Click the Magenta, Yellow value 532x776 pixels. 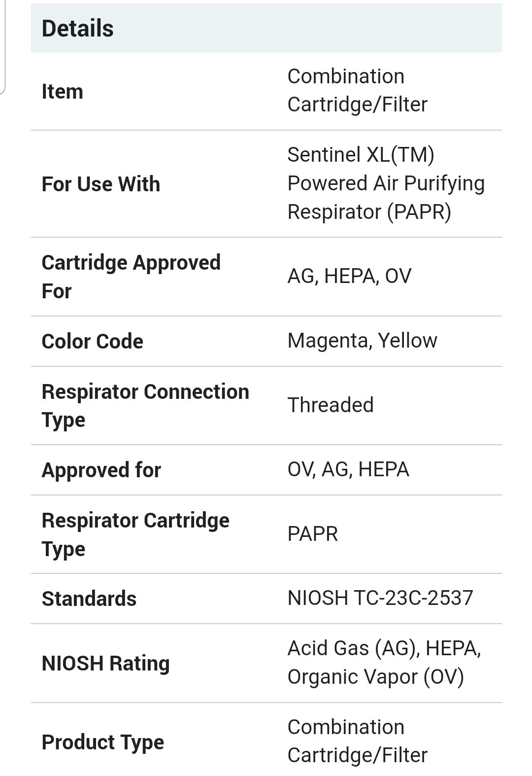[362, 341]
